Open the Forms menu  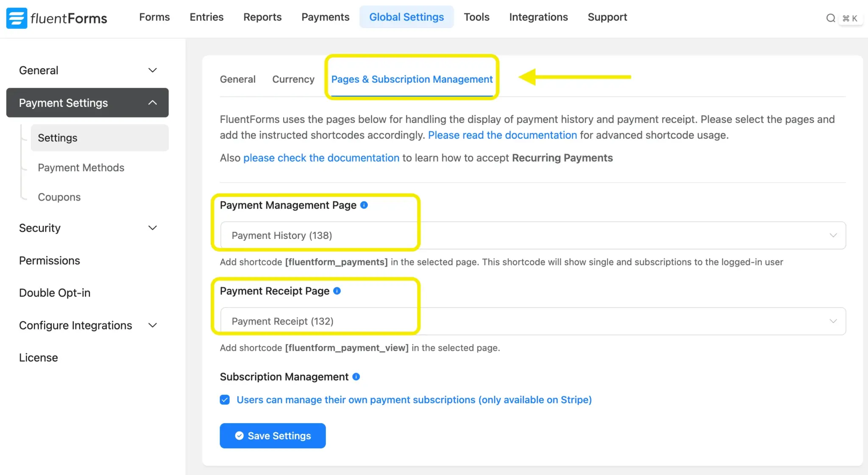(154, 17)
